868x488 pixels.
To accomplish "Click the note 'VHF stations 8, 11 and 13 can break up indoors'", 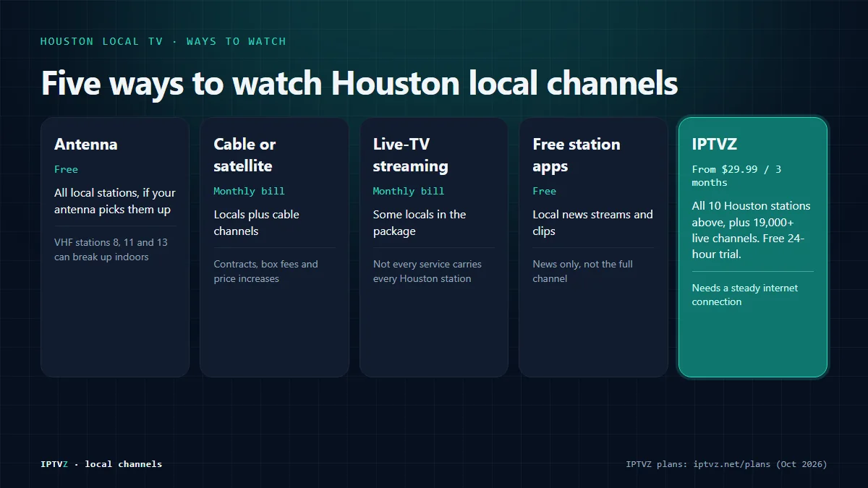I will point(111,249).
